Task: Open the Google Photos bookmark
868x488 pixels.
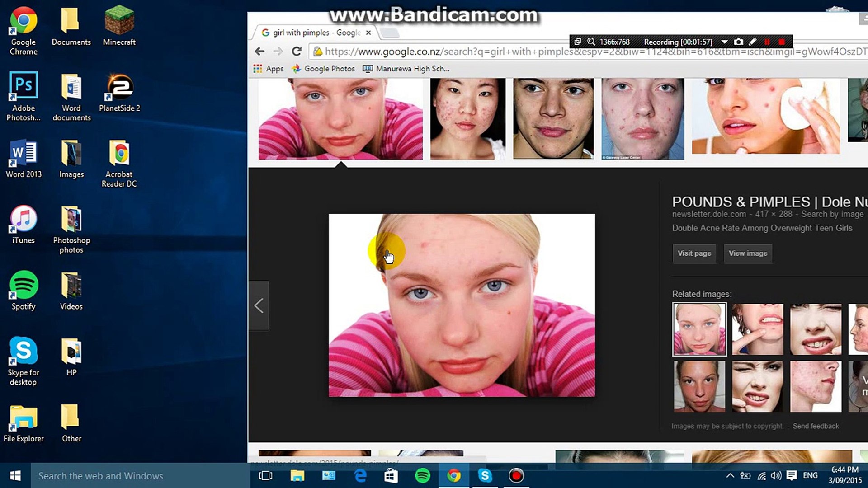Action: pyautogui.click(x=324, y=69)
